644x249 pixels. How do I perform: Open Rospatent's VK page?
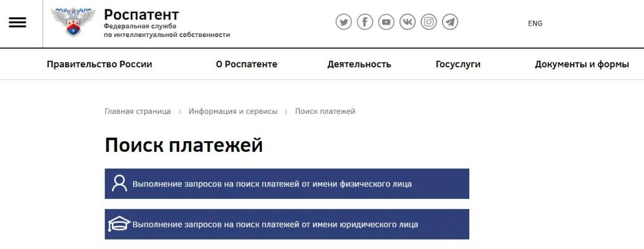407,21
